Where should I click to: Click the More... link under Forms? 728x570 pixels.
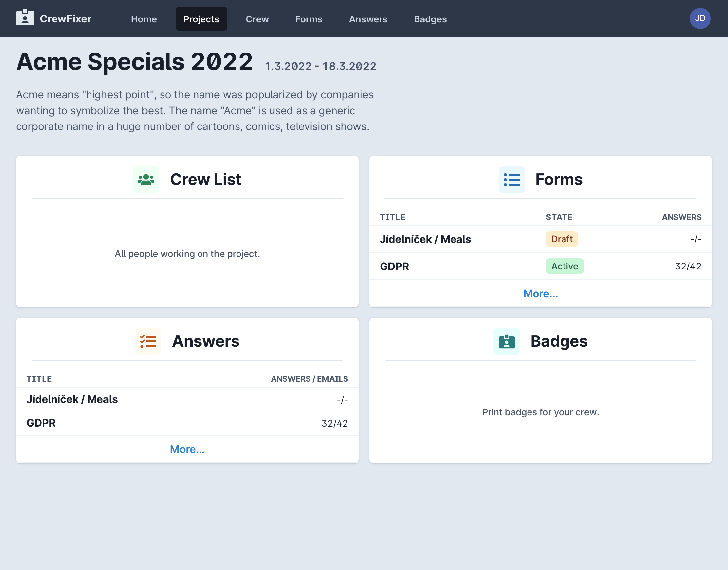point(540,294)
